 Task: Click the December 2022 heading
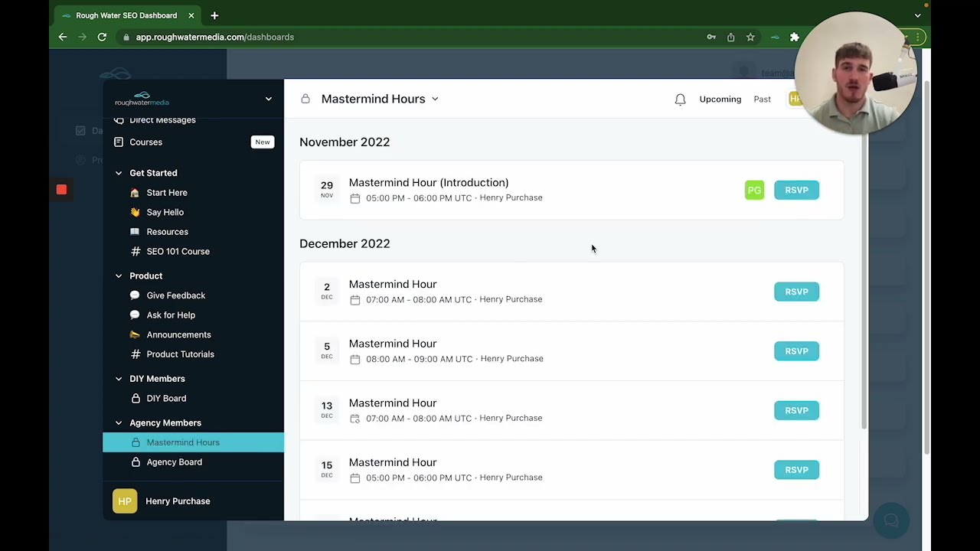tap(345, 244)
